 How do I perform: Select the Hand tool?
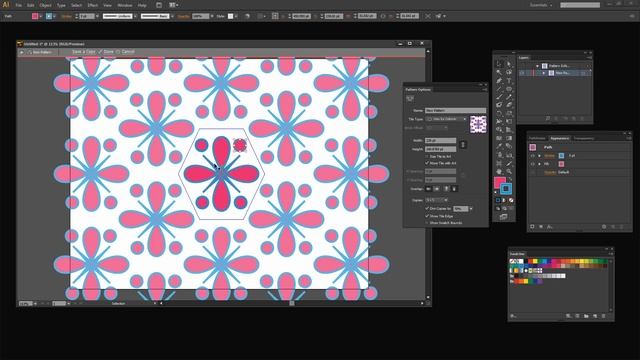coord(499,171)
